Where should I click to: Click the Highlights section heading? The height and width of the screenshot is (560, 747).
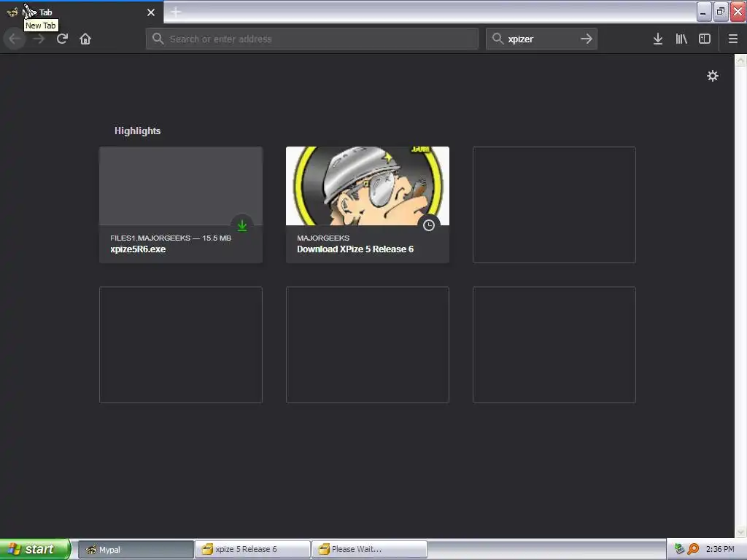137,131
